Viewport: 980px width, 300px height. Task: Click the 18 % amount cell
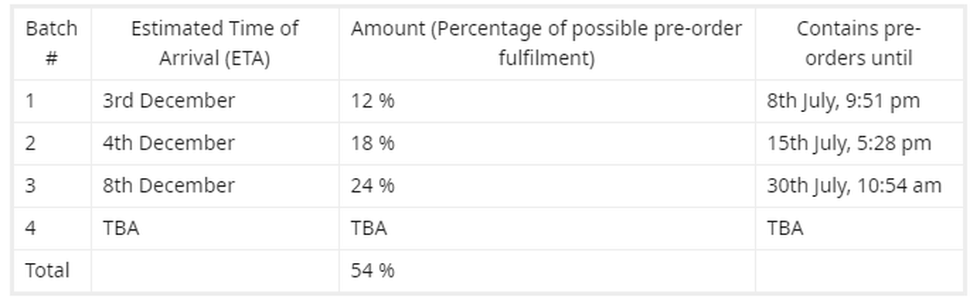click(x=547, y=143)
